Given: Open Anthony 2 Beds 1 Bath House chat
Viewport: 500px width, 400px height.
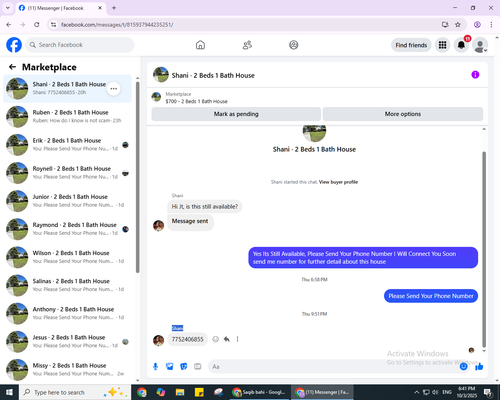Looking at the screenshot, I should click(67, 313).
